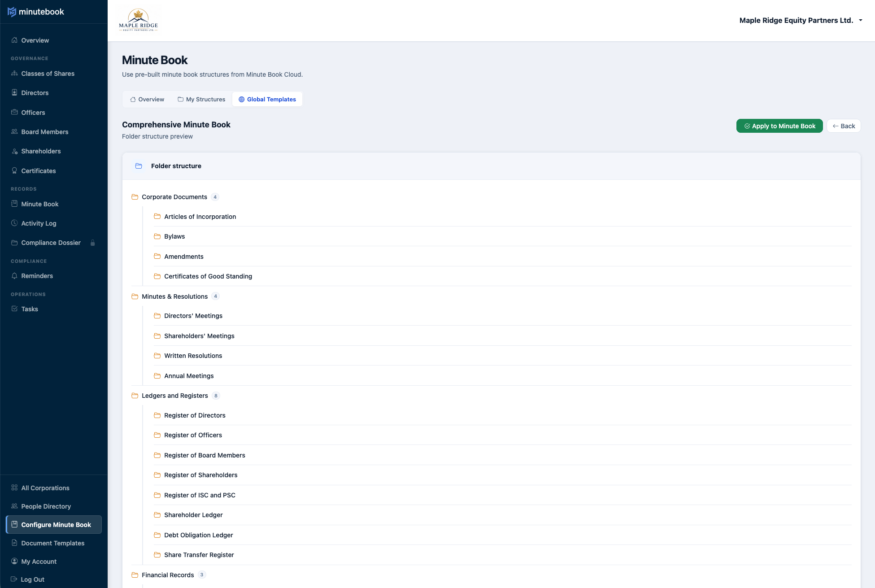Click the Maple Ridge company logo image
The height and width of the screenshot is (588, 875).
click(x=138, y=19)
